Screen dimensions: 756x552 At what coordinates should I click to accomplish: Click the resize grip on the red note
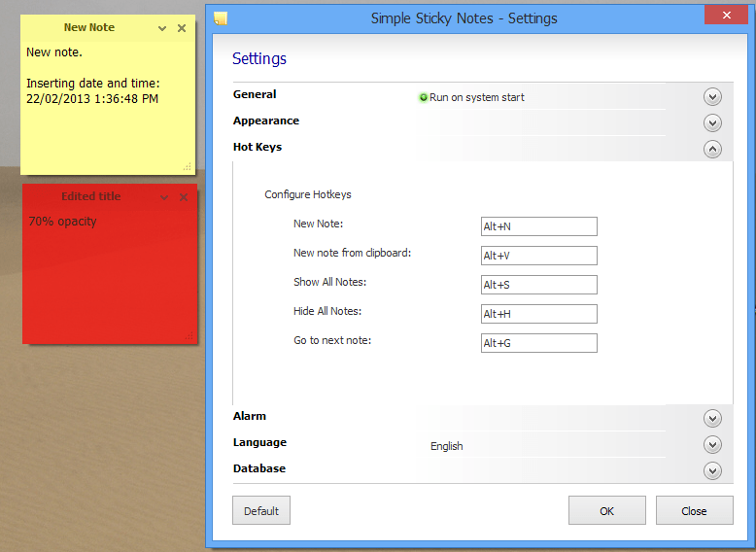point(189,335)
